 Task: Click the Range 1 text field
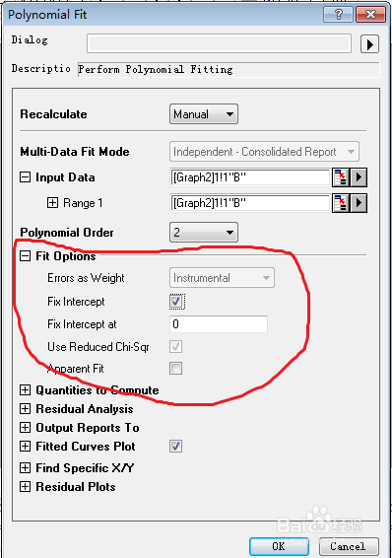250,203
